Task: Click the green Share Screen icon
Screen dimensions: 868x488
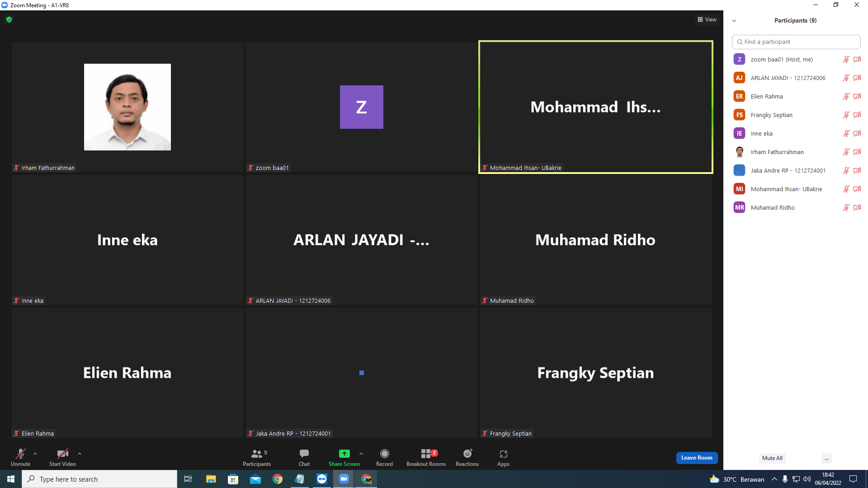Action: [344, 454]
